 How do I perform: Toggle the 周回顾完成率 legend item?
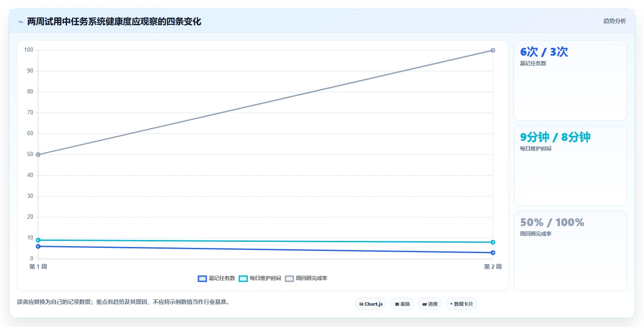tap(306, 278)
